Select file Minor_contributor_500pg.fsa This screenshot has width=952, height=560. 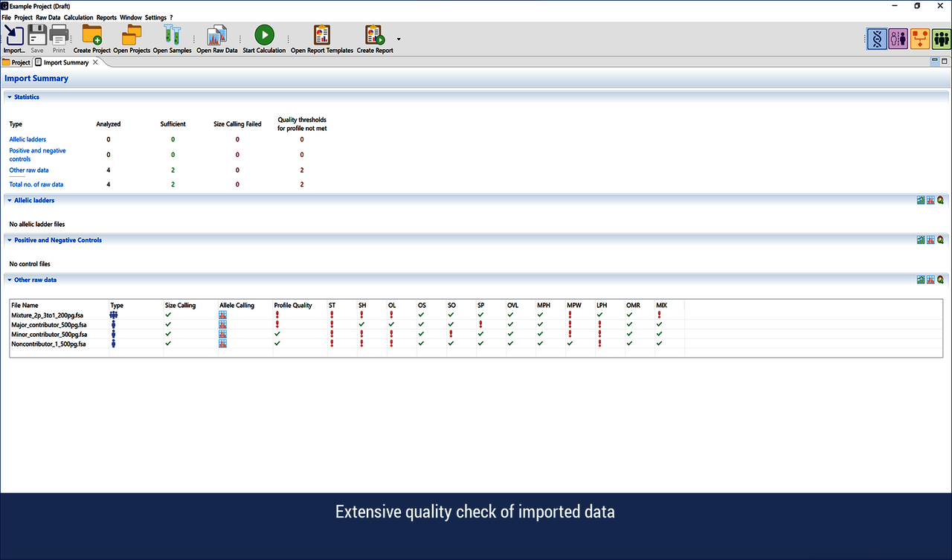pyautogui.click(x=48, y=335)
